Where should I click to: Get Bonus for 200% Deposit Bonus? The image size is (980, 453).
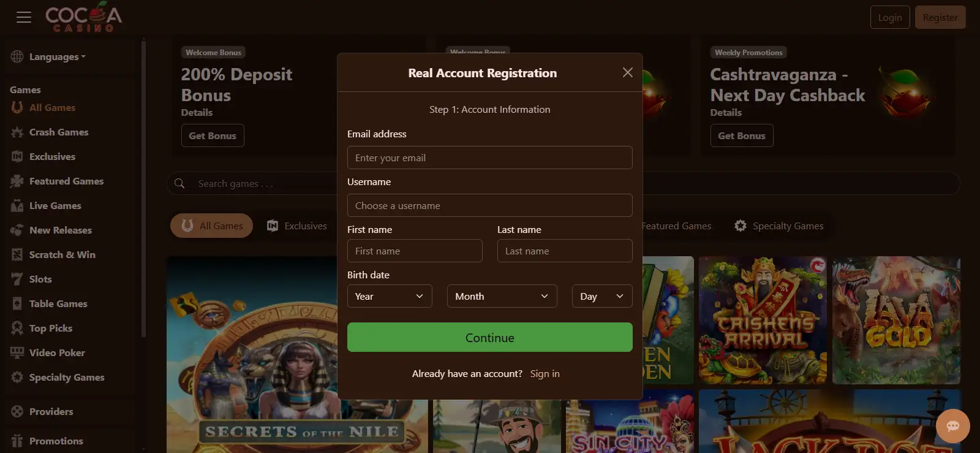pyautogui.click(x=213, y=135)
